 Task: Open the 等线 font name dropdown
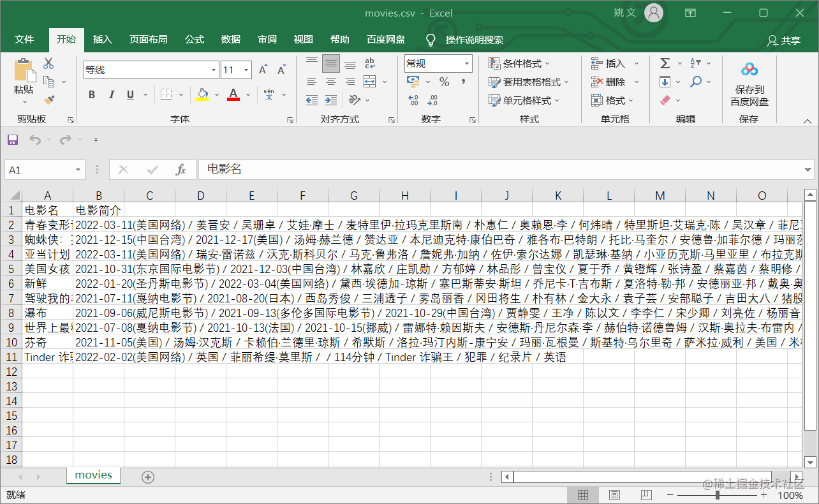point(214,70)
